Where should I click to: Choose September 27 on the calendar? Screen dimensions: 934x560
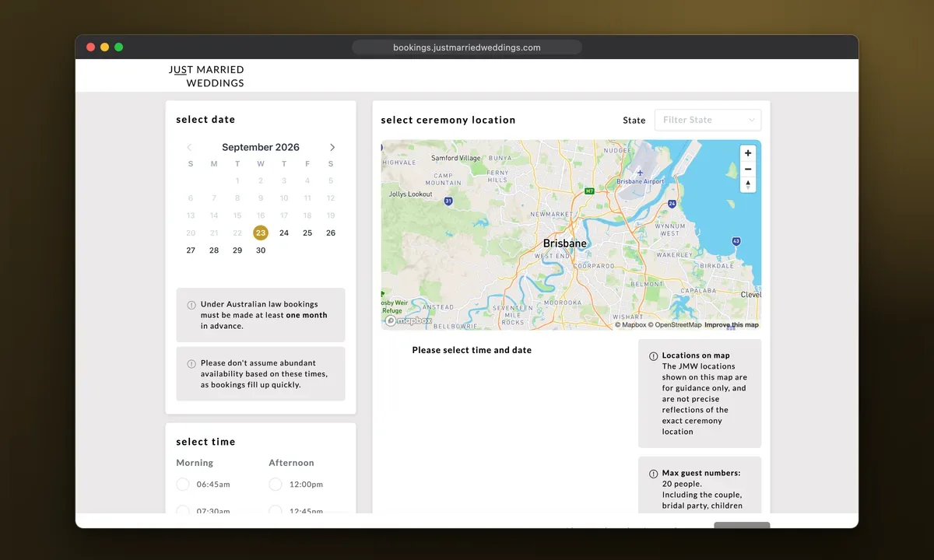pos(191,250)
